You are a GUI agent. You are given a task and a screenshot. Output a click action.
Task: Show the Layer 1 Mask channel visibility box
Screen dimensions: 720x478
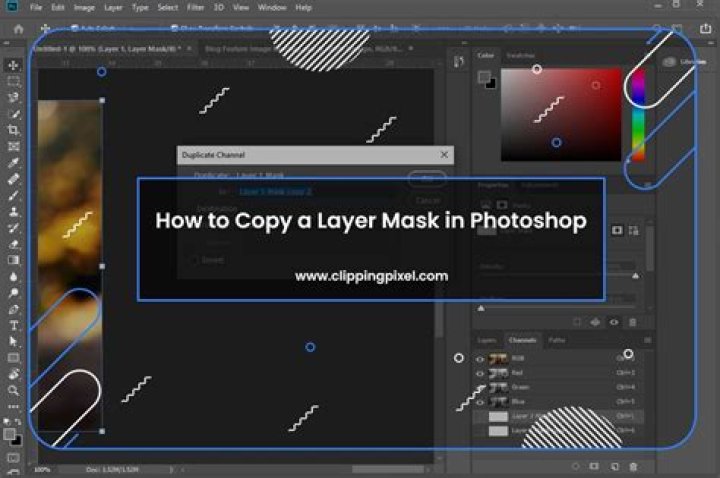point(480,416)
